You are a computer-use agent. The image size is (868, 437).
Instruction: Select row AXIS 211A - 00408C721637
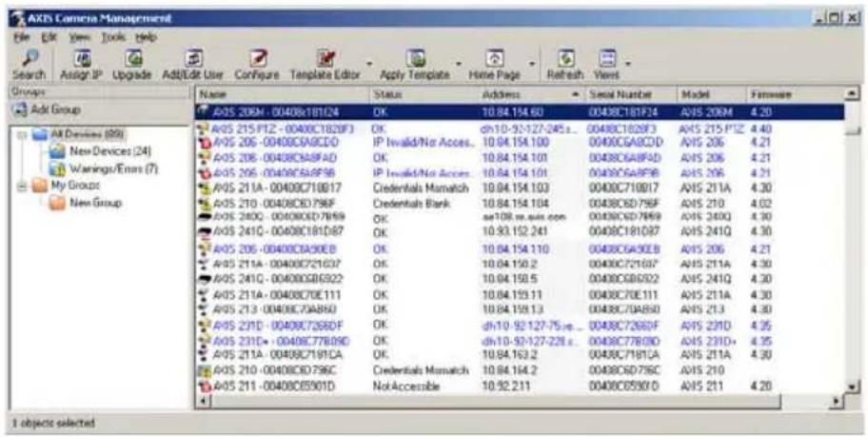pos(521,264)
